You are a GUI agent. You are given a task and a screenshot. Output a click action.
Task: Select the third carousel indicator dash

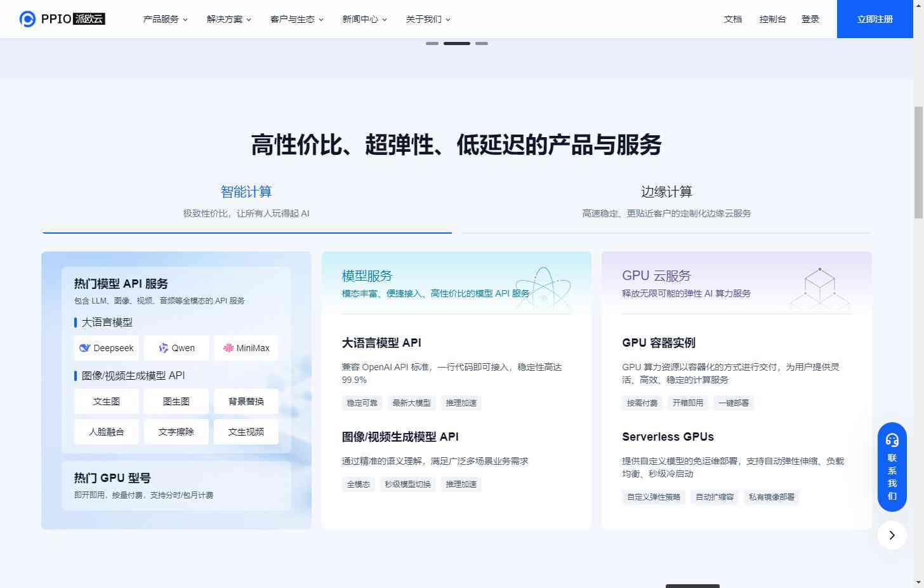pos(482,43)
